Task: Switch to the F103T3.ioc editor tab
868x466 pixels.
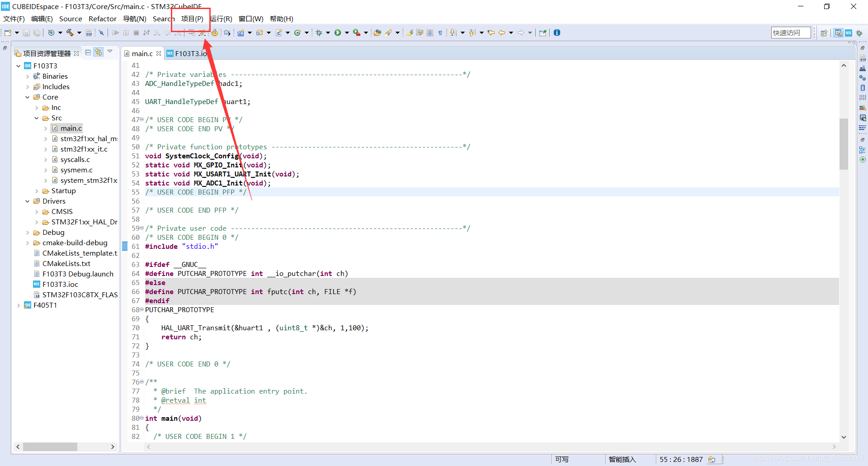Action: pyautogui.click(x=190, y=53)
